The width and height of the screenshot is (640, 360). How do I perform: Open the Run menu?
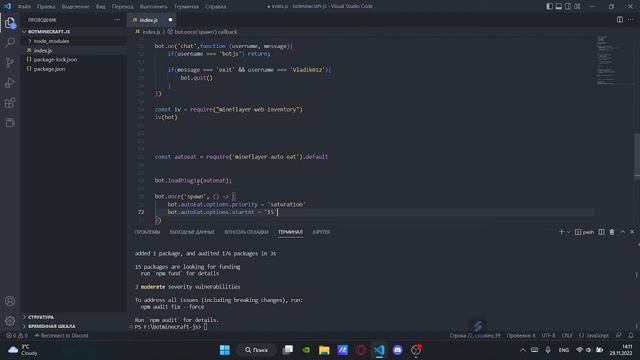153,7
